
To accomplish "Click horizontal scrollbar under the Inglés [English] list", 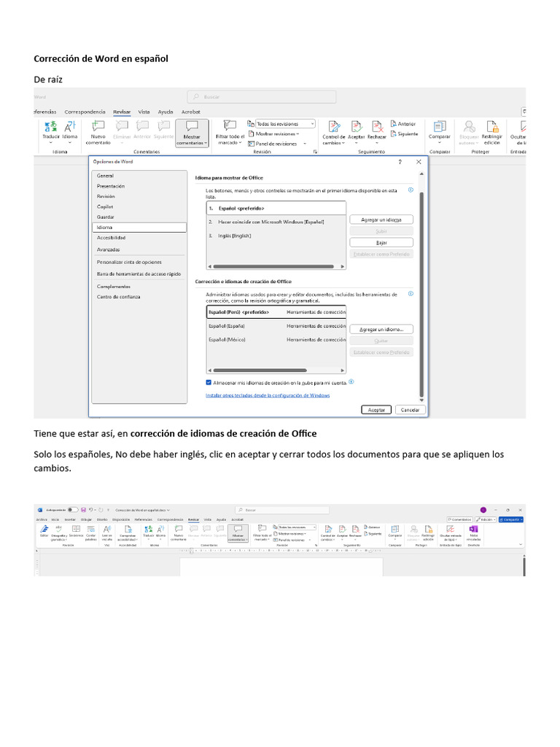I will tap(273, 266).
